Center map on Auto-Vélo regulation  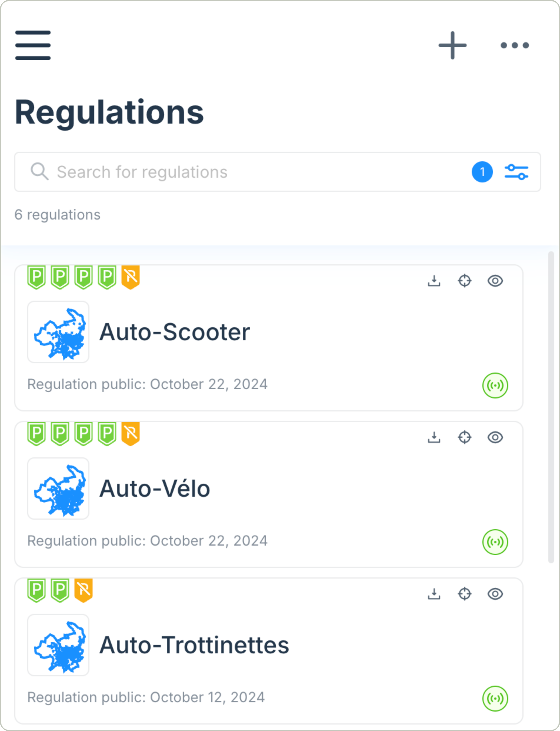tap(465, 437)
